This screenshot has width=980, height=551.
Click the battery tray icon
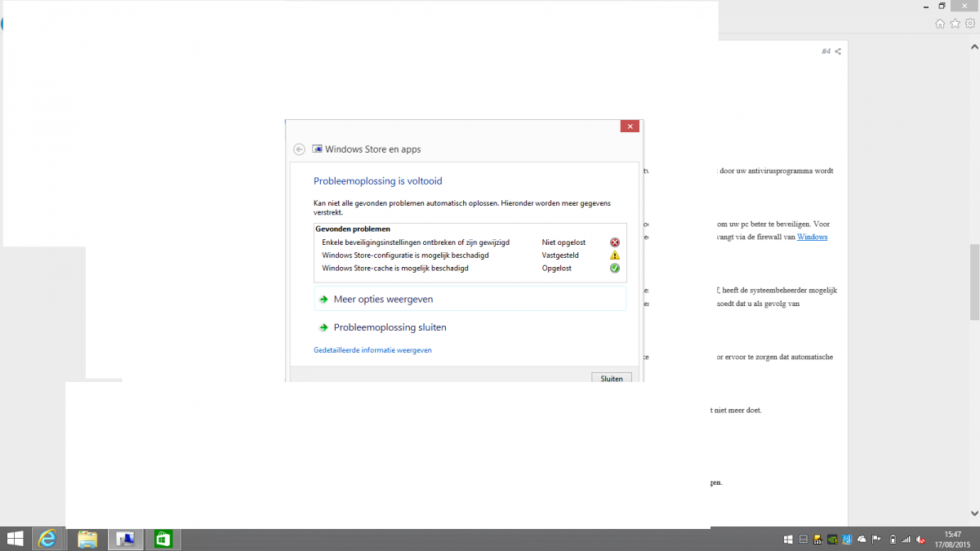892,540
